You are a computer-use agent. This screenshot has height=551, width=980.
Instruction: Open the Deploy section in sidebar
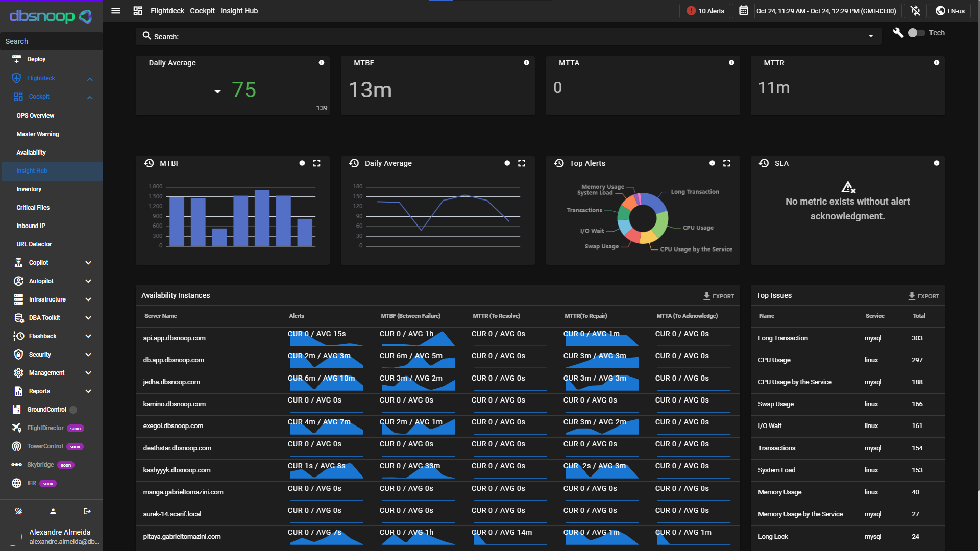[36, 59]
